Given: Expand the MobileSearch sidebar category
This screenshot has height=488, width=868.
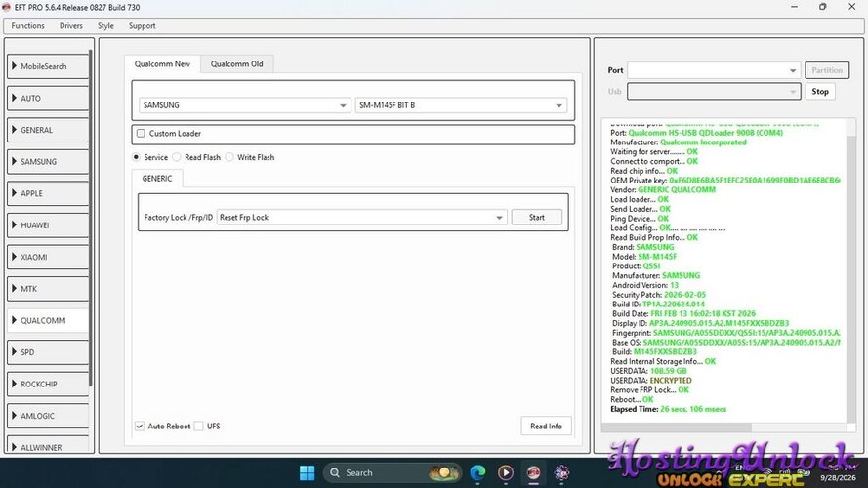Looking at the screenshot, I should click(x=48, y=66).
